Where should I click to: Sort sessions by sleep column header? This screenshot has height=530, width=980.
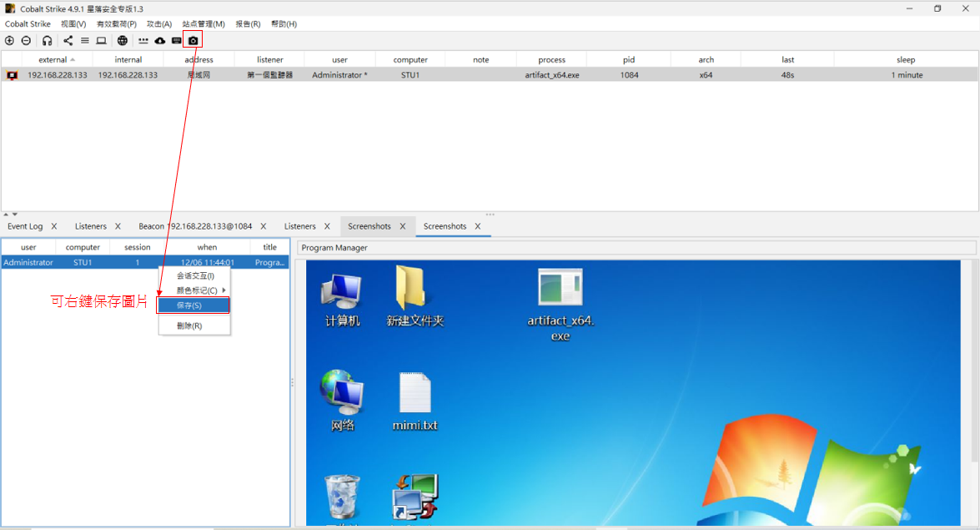(906, 60)
